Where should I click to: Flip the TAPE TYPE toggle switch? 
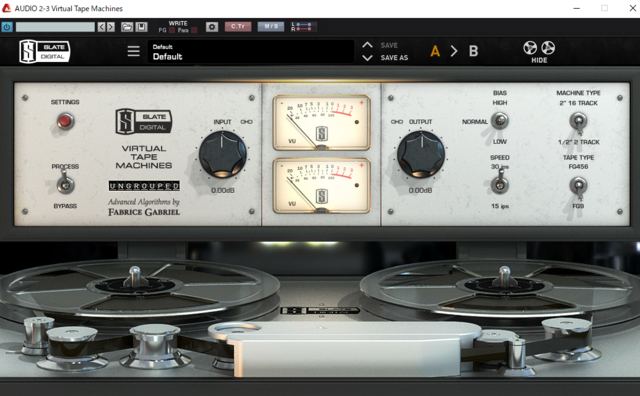tap(578, 187)
